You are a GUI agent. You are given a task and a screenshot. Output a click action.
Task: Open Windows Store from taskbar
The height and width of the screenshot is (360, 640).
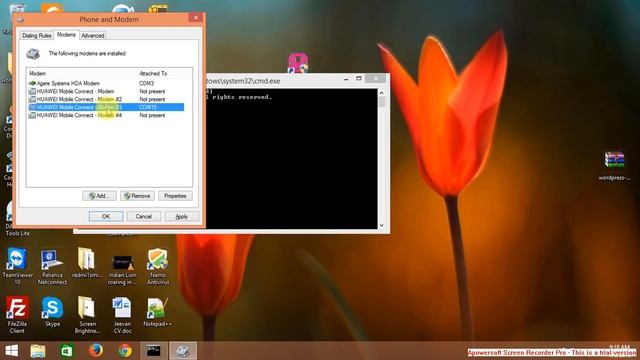[67, 351]
